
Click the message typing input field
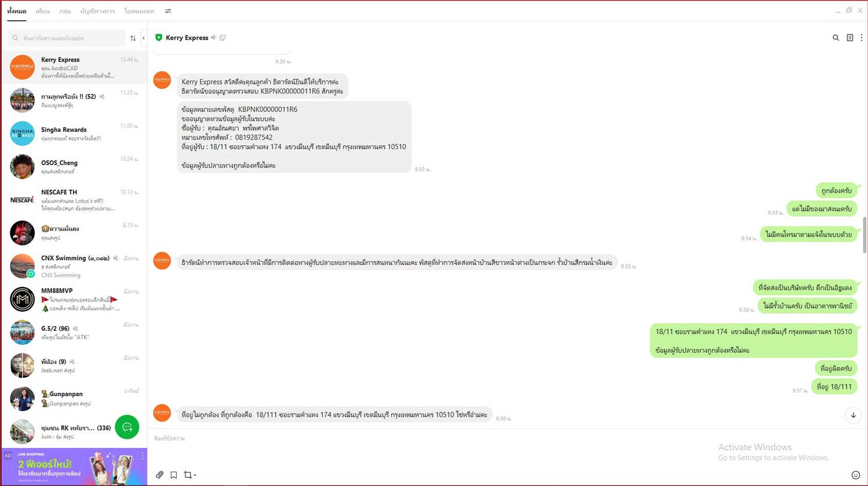tap(507, 439)
